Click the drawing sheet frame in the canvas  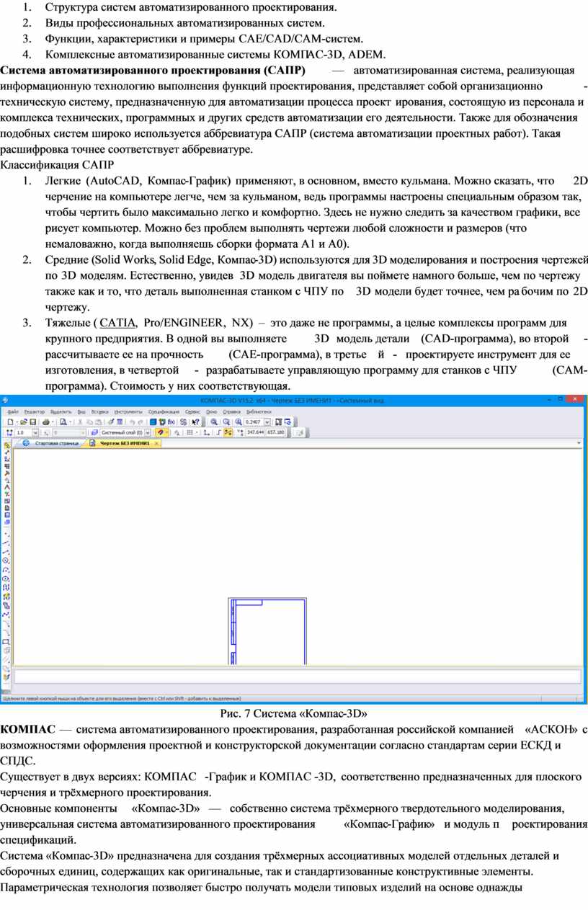click(268, 630)
